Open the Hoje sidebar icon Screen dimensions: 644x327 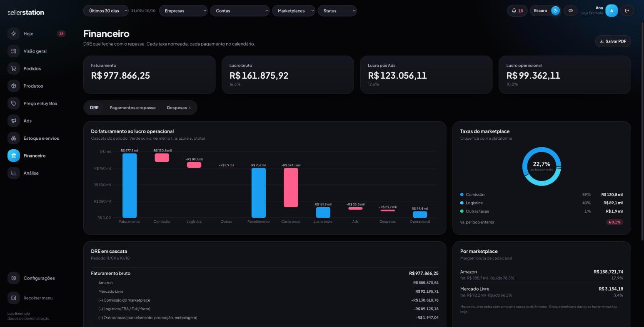click(14, 34)
